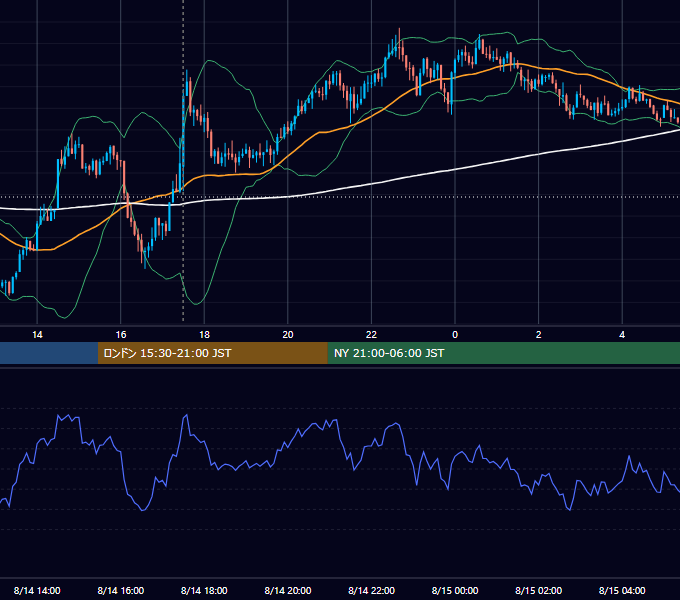Click the 8/14 22:00 time label
680x600 pixels.
(372, 590)
